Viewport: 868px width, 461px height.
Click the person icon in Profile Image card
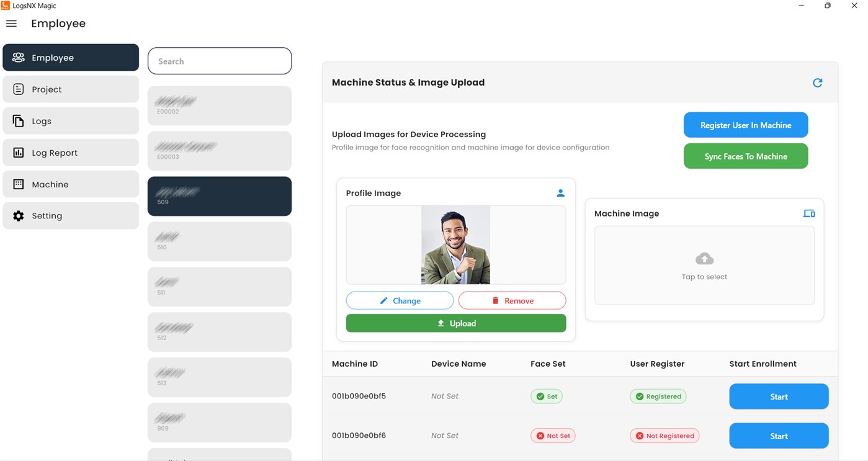point(560,193)
